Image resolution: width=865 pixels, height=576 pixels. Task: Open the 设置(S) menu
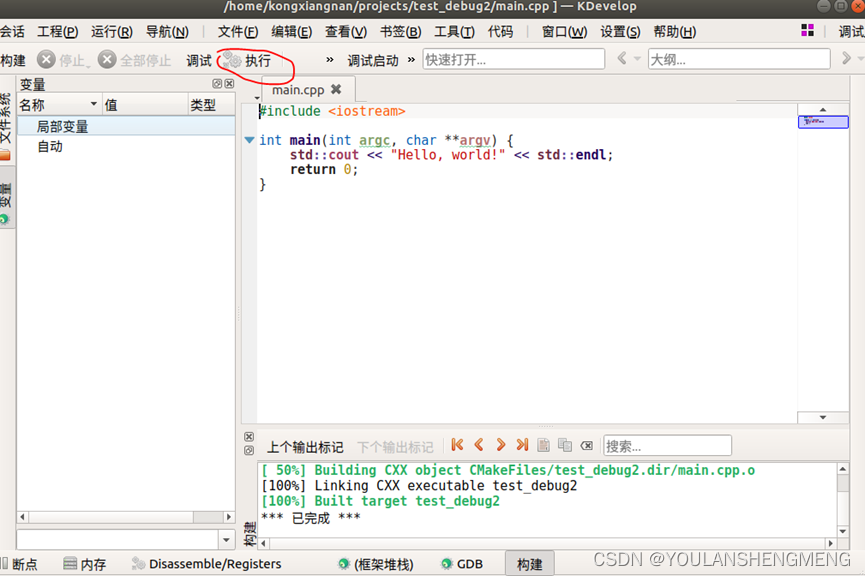(x=619, y=31)
